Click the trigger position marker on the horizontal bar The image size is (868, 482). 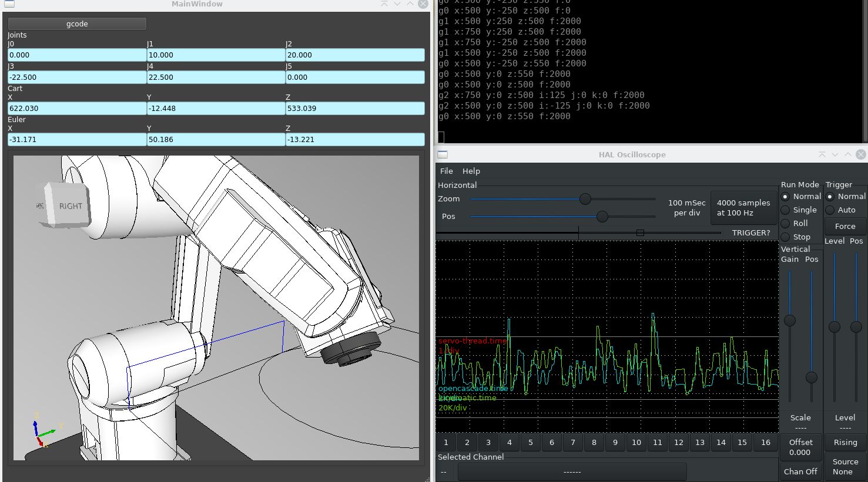click(640, 233)
